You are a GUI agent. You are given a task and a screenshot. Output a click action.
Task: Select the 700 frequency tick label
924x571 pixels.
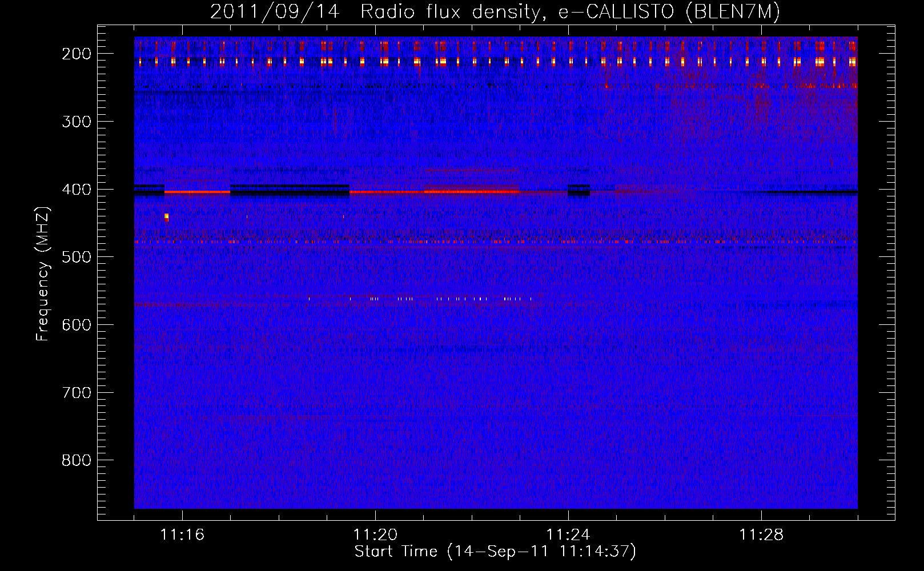(76, 393)
